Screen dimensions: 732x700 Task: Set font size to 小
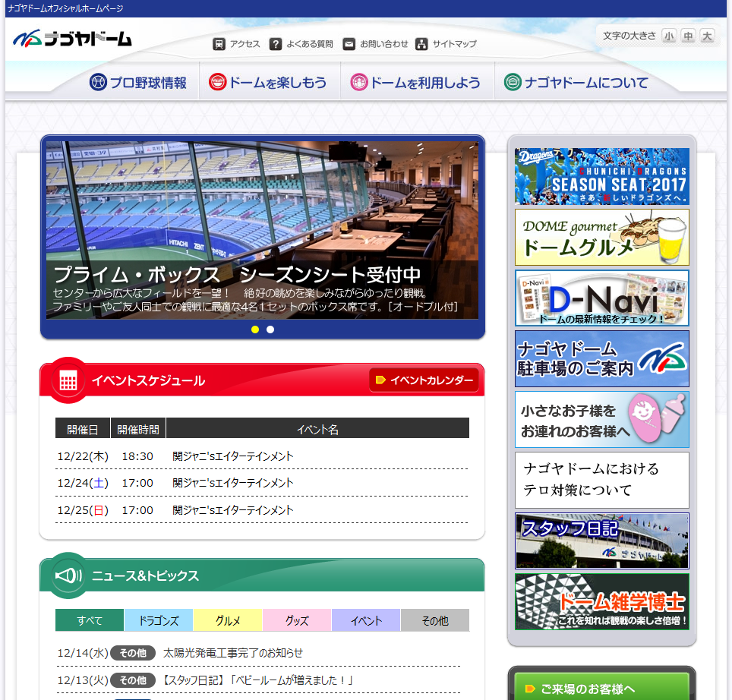pos(669,36)
